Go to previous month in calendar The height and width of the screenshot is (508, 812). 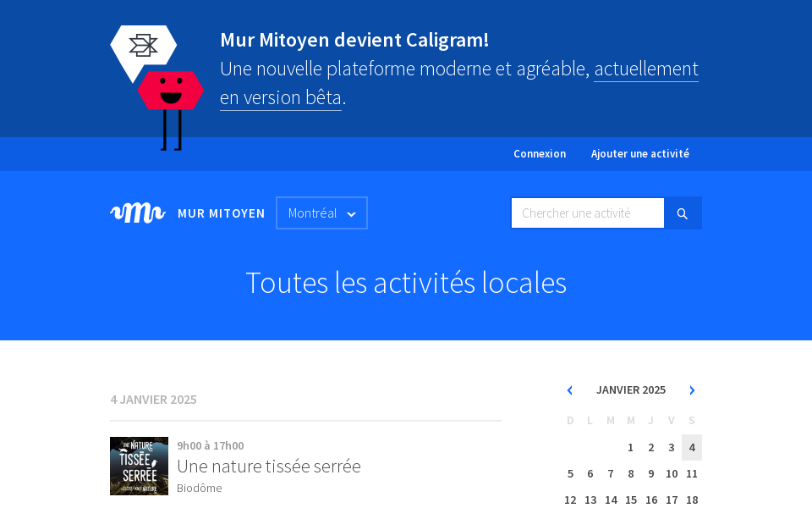click(569, 390)
